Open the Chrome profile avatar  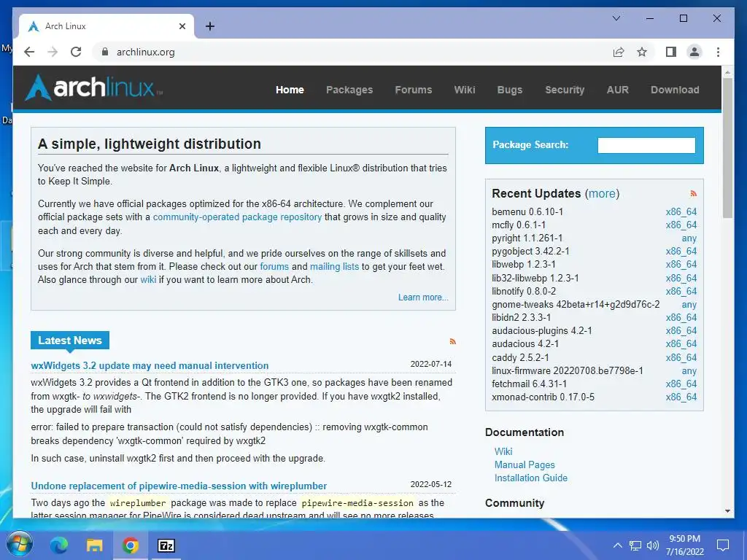(x=694, y=52)
